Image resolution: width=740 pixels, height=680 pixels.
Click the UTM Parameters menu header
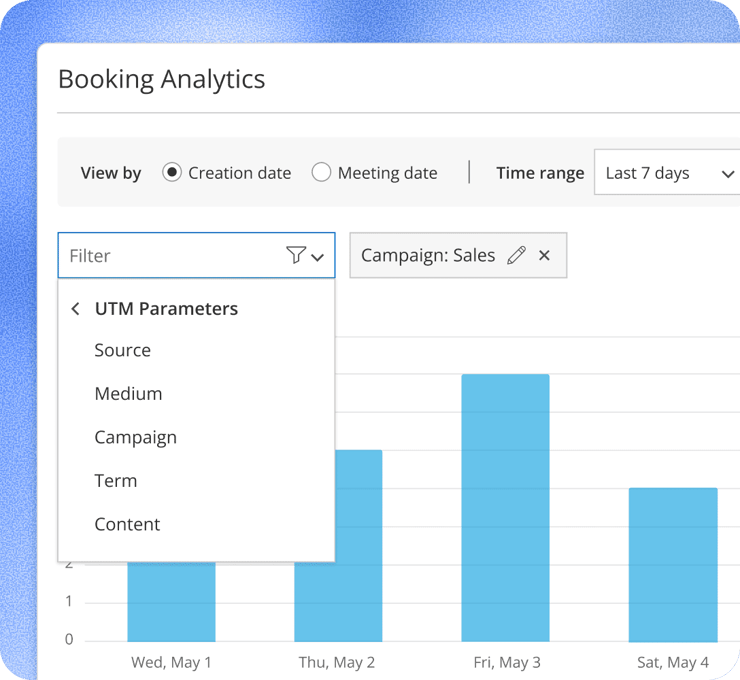[x=166, y=309]
